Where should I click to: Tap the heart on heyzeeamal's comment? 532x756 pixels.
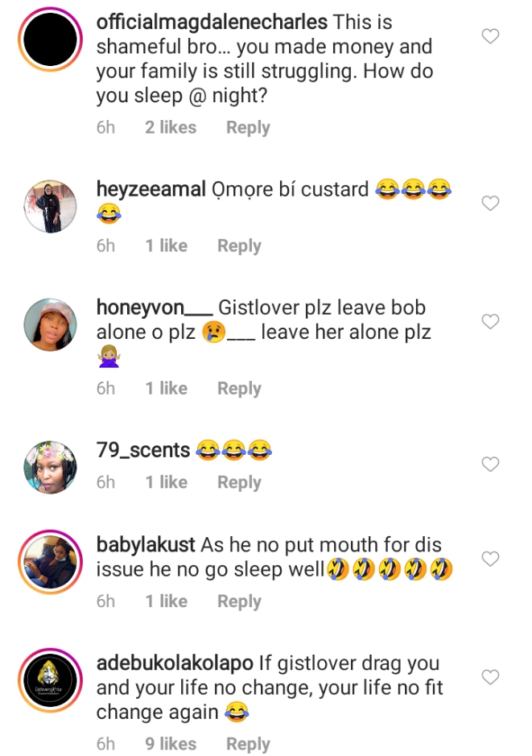tap(489, 203)
